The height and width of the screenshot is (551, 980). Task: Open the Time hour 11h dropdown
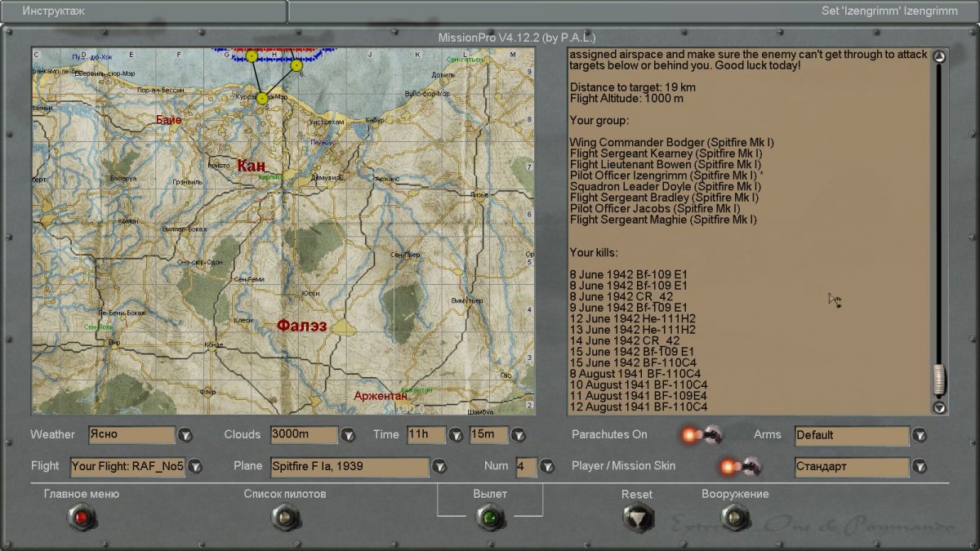tap(456, 435)
